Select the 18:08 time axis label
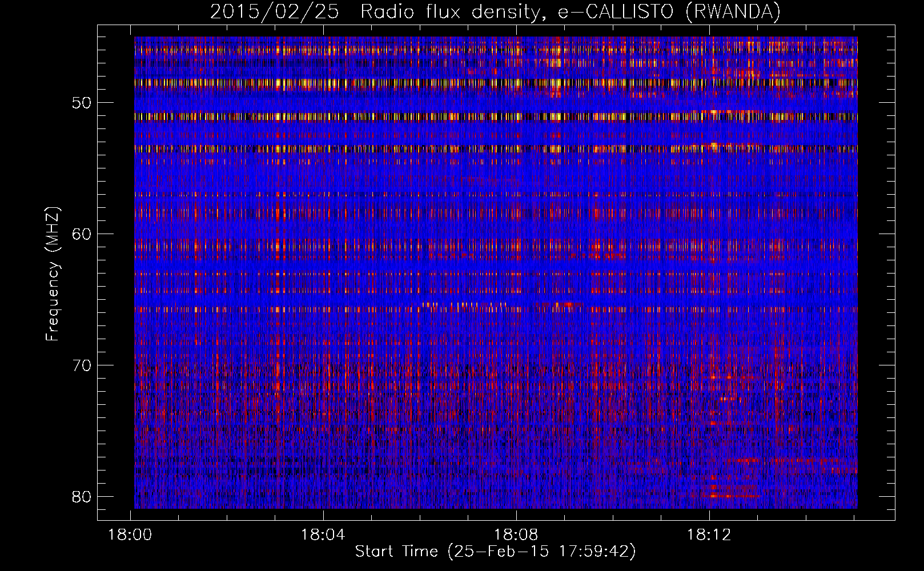 516,535
